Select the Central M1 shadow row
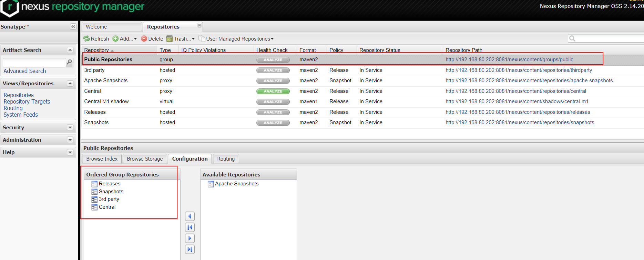644x260 pixels. (362, 101)
